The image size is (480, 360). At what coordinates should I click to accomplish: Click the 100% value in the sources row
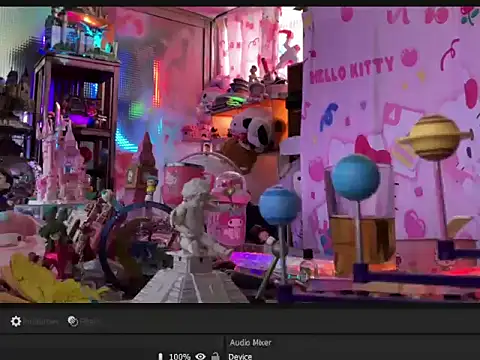tap(180, 356)
